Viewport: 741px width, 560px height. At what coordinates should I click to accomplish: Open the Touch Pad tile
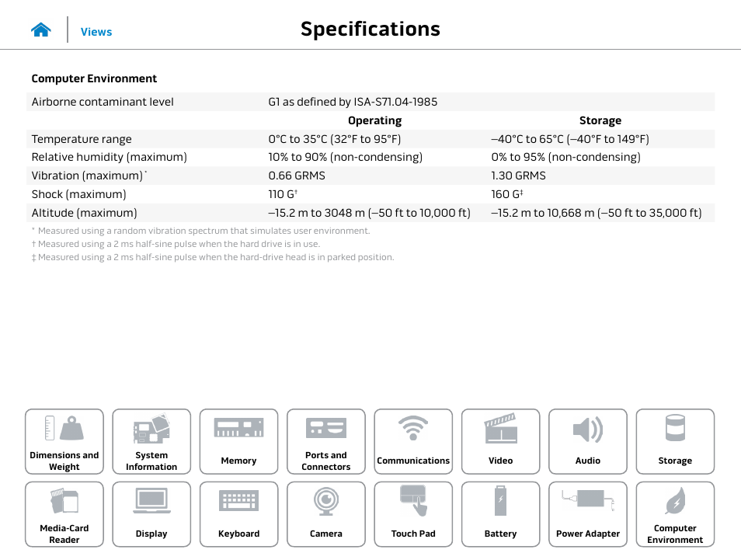pyautogui.click(x=413, y=514)
